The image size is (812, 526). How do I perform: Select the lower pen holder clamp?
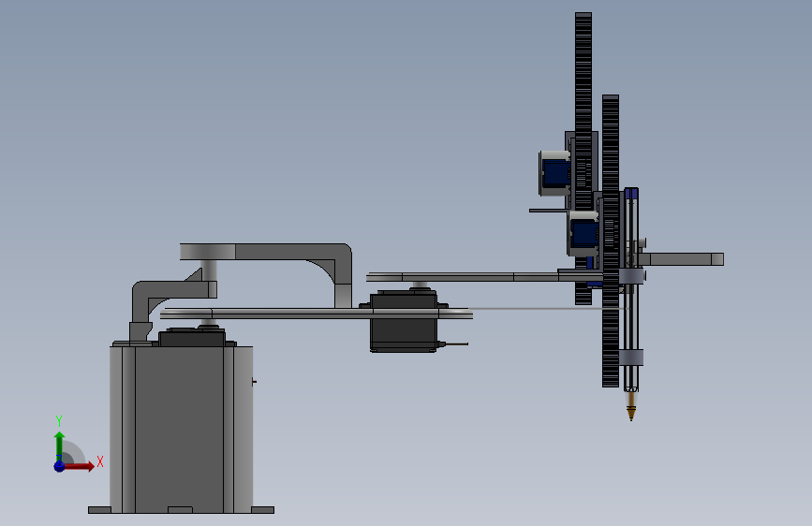(x=631, y=358)
